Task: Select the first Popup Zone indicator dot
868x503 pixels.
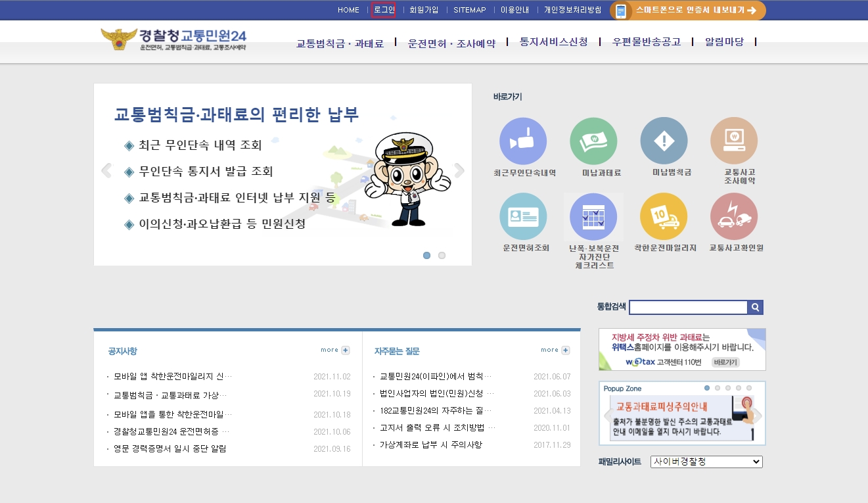Action: click(708, 388)
